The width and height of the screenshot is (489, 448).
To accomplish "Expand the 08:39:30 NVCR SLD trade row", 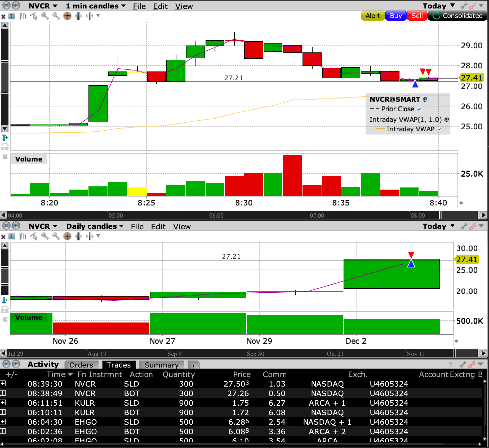I will (3, 383).
